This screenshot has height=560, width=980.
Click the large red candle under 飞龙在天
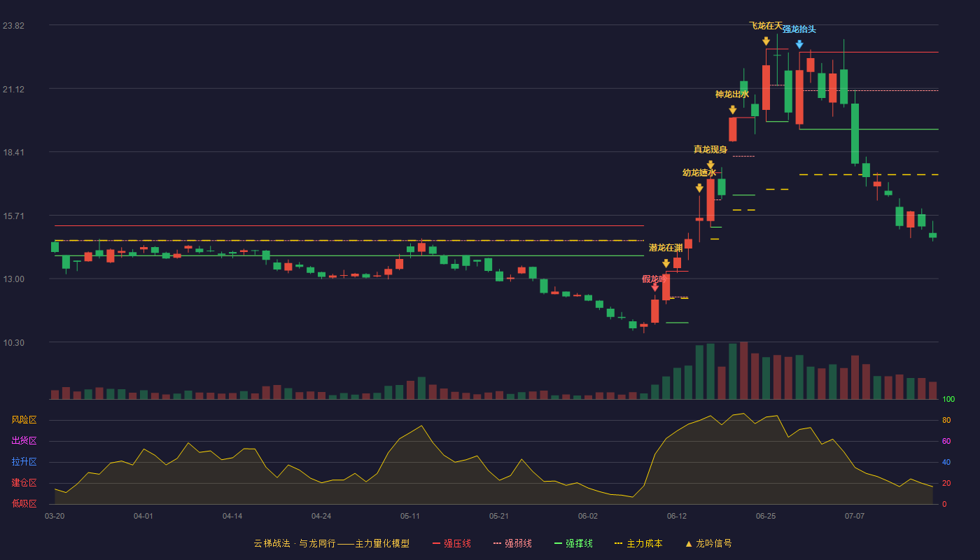[x=766, y=87]
